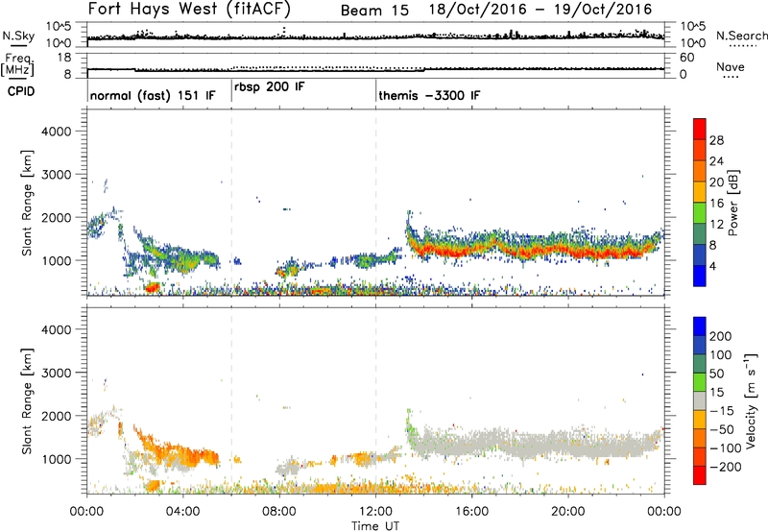768x532 pixels.
Task: Click the "20:00" time tick label
Action: [567, 512]
